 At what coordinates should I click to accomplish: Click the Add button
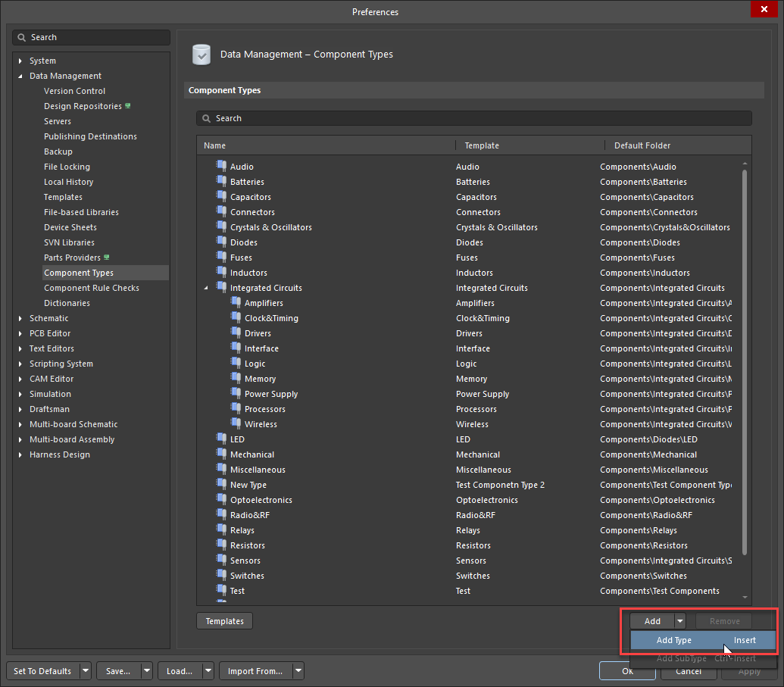(652, 621)
